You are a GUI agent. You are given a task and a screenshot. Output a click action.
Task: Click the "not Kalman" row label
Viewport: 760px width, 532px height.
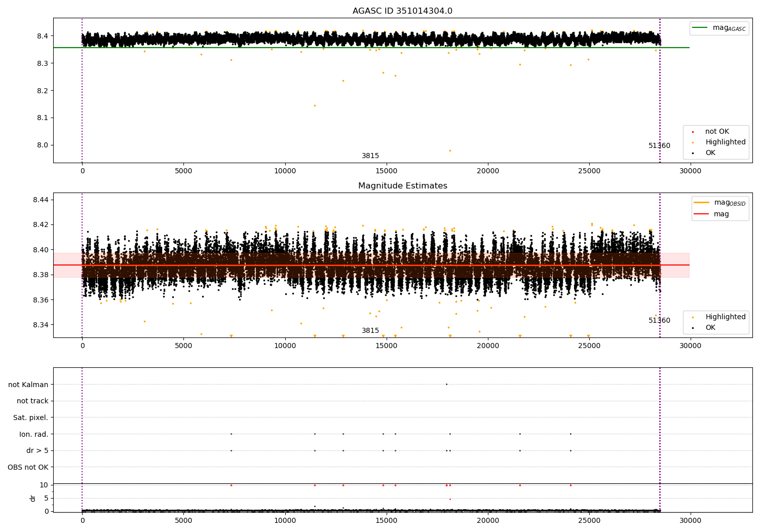(28, 385)
